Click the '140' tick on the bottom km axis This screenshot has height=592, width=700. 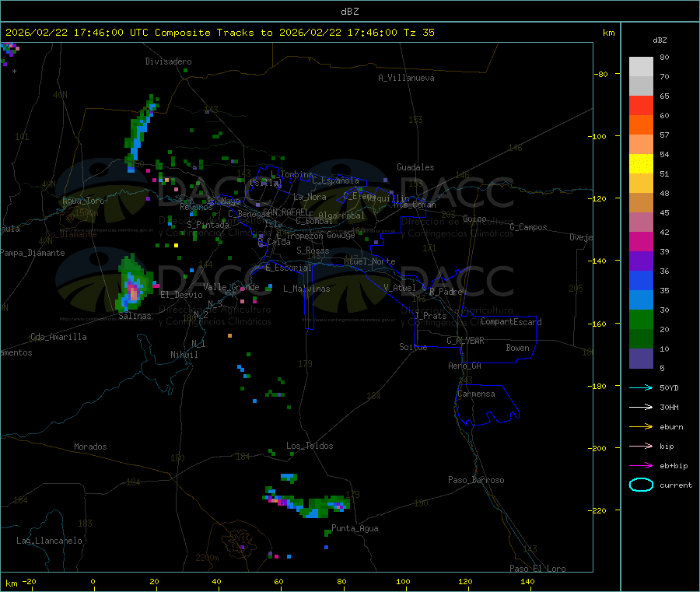click(x=527, y=581)
